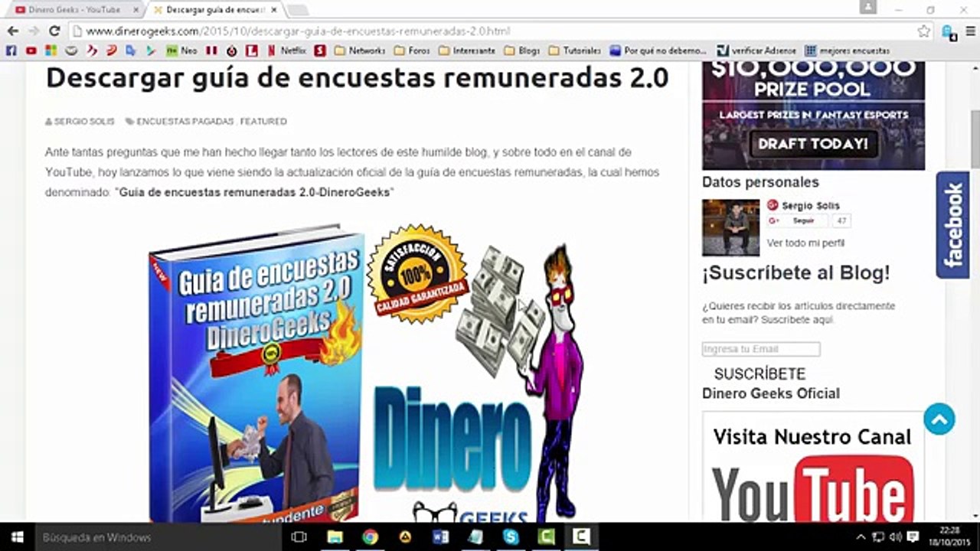980x551 pixels.
Task: Open Task View on the taskbar
Action: pyautogui.click(x=299, y=537)
